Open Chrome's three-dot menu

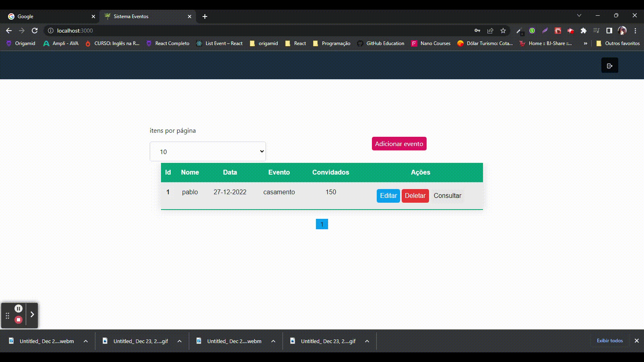pyautogui.click(x=635, y=30)
